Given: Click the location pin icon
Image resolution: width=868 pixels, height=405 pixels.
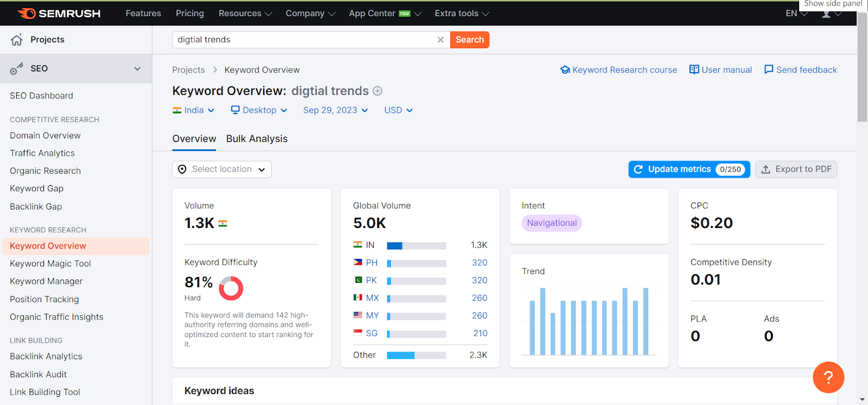Looking at the screenshot, I should (182, 169).
